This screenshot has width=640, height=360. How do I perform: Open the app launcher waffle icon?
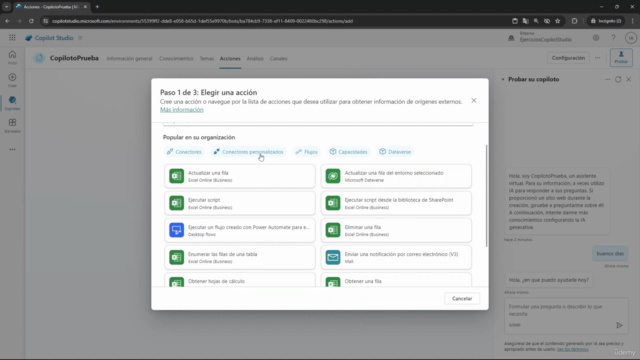pyautogui.click(x=12, y=38)
